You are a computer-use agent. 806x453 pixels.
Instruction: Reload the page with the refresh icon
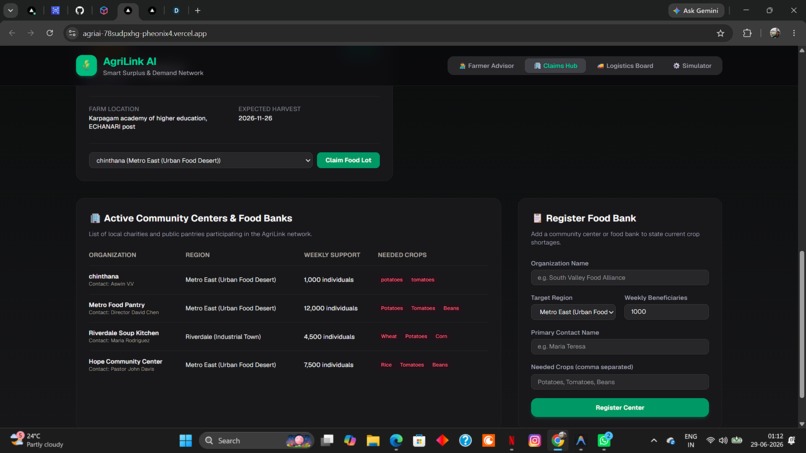point(50,33)
